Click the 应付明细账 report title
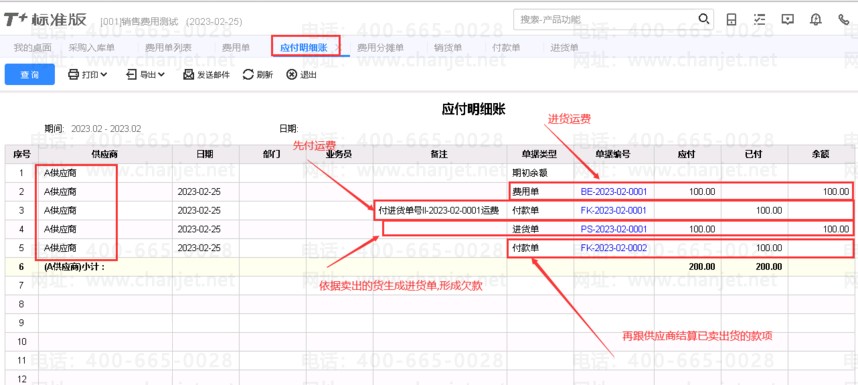 tap(473, 109)
